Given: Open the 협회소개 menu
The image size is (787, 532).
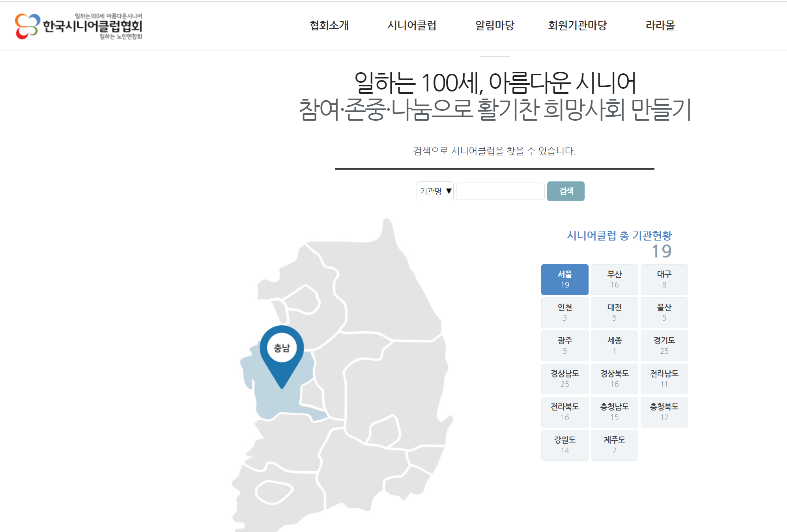Looking at the screenshot, I should pyautogui.click(x=329, y=26).
